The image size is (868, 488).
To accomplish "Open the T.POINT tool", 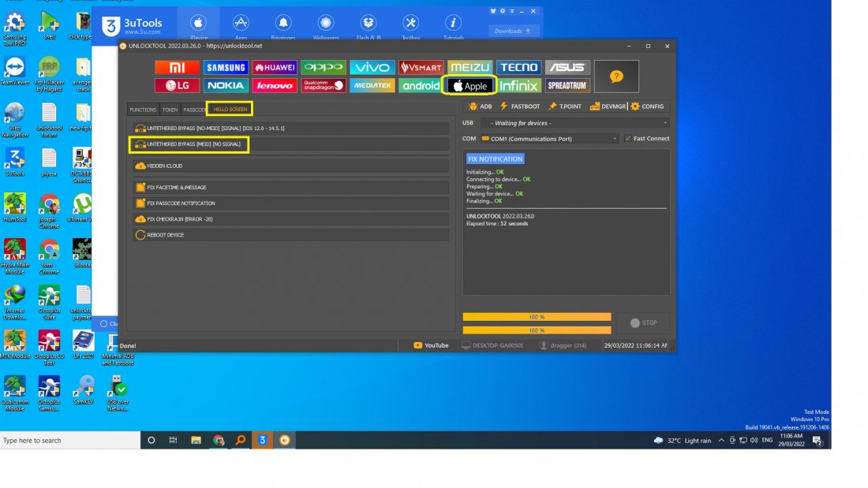I will 565,106.
